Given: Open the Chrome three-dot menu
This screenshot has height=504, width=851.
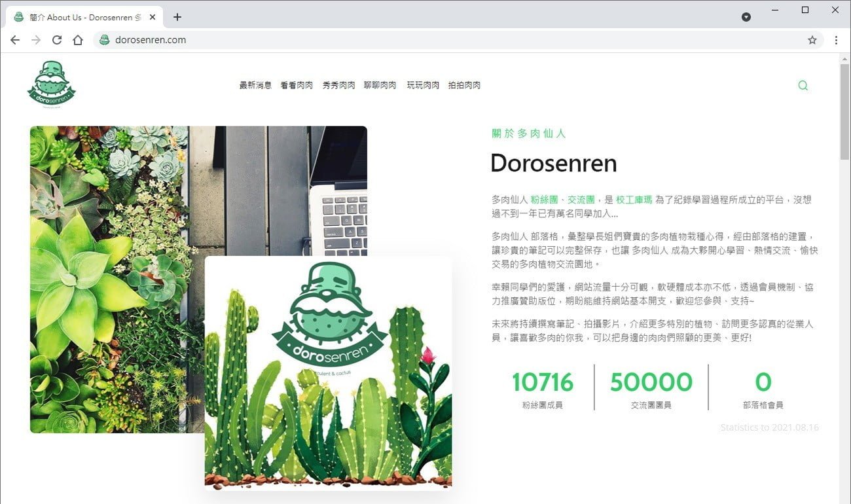Looking at the screenshot, I should tap(836, 40).
